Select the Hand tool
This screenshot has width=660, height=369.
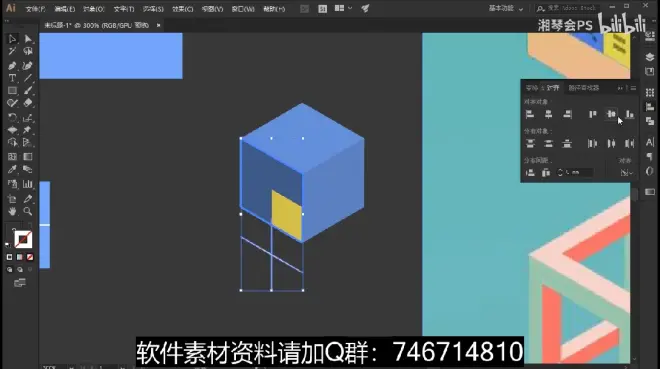(12, 211)
